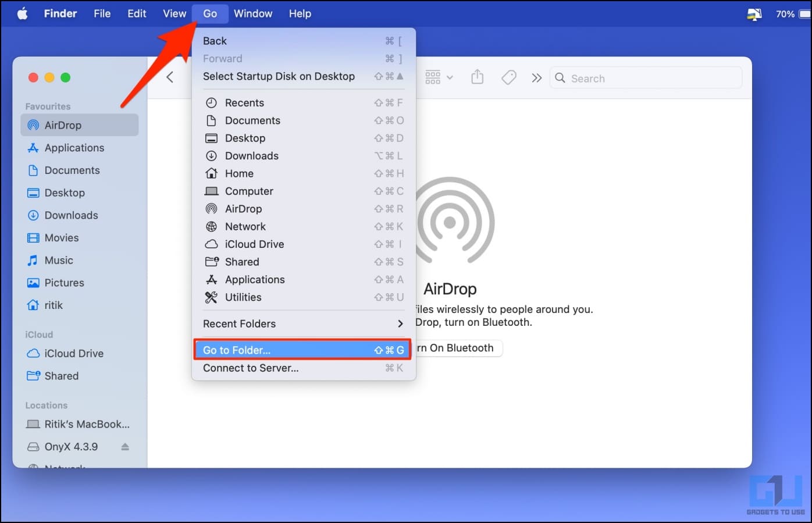This screenshot has width=812, height=523.
Task: Go to Home from the Go menu
Action: 303,174
